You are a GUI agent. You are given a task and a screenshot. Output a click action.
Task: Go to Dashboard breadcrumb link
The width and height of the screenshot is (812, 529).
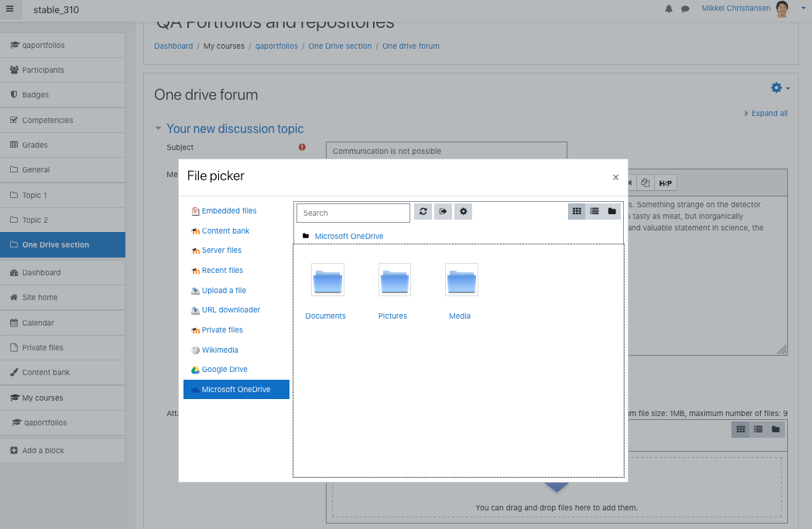point(173,46)
